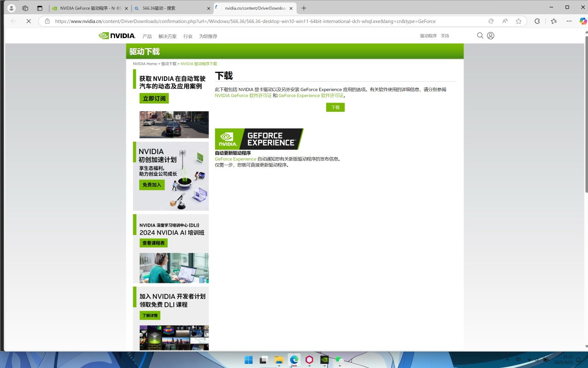View site information lock icon
The width and height of the screenshot is (588, 368).
(x=47, y=21)
